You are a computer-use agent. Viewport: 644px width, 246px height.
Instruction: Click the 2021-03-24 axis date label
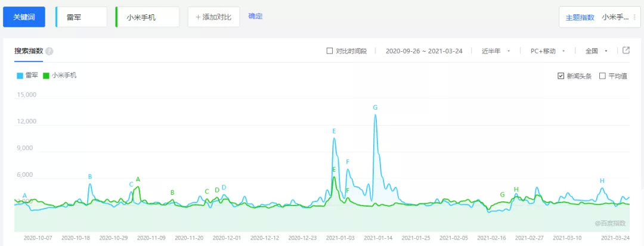tap(615, 238)
